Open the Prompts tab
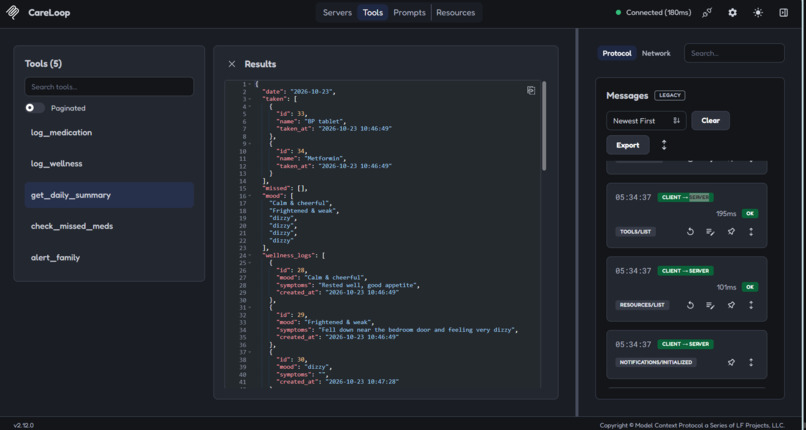 [409, 13]
